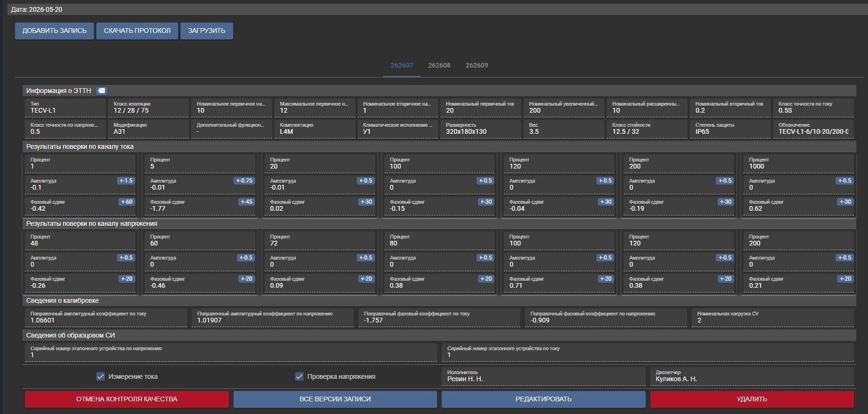Toggle the Проверка напряжения checkbox

pos(299,376)
